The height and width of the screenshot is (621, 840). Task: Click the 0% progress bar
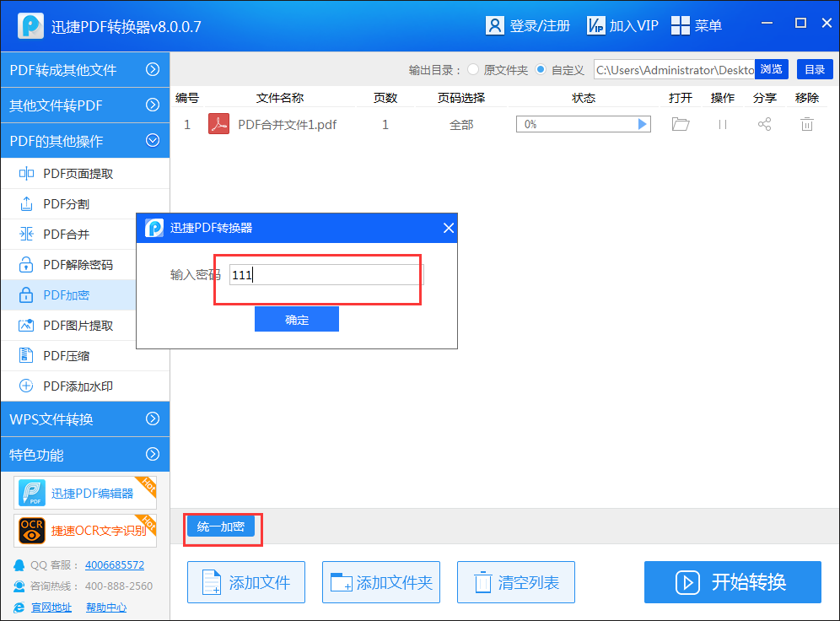pos(583,124)
